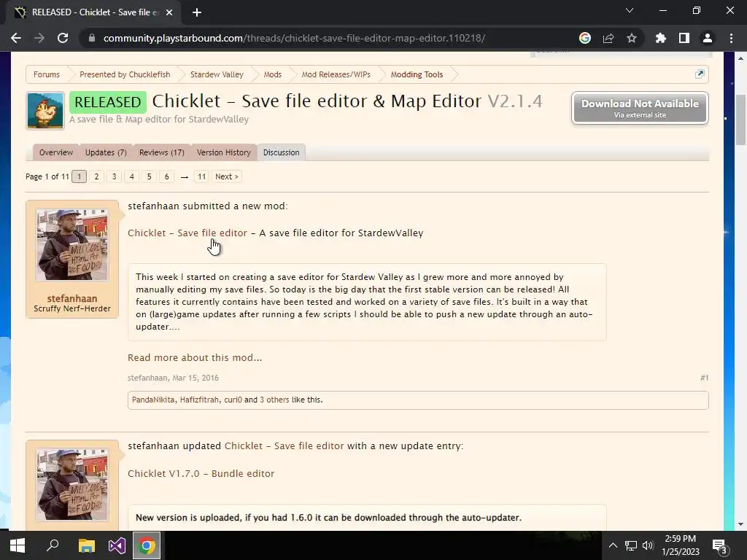Image resolution: width=747 pixels, height=560 pixels.
Task: Bookmark this page with star icon
Action: pyautogui.click(x=632, y=38)
